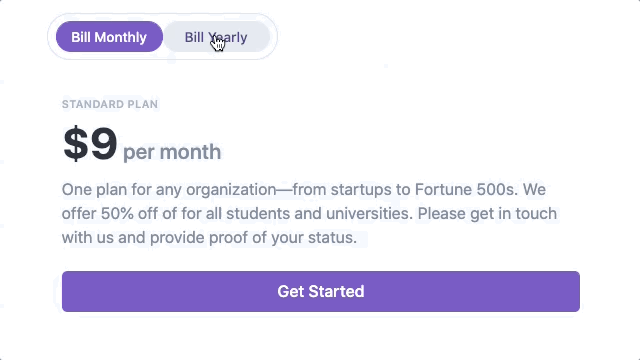Click the dollar sign in the price
This screenshot has height=360, width=640.
pyautogui.click(x=76, y=144)
